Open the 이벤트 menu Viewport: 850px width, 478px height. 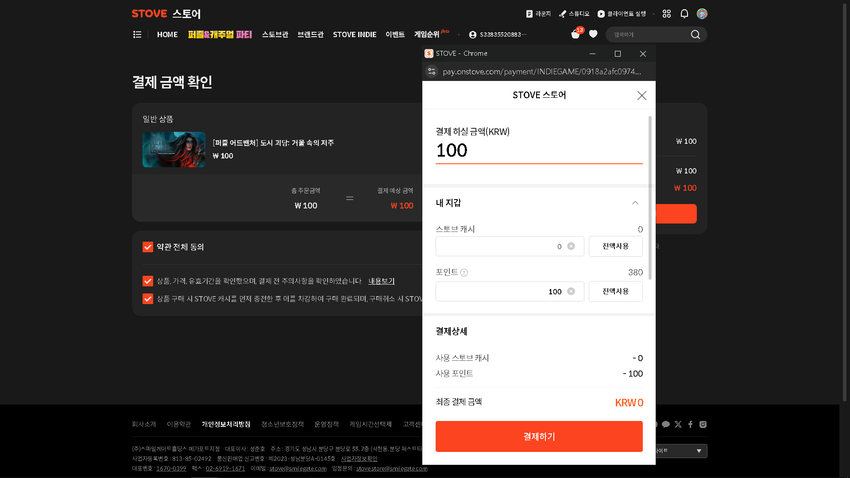tap(395, 35)
